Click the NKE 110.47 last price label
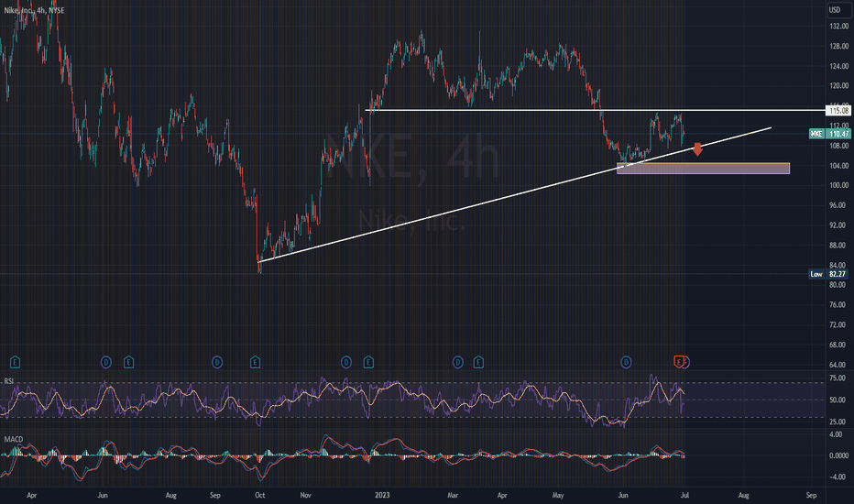Image resolution: width=854 pixels, height=504 pixels. pos(829,134)
